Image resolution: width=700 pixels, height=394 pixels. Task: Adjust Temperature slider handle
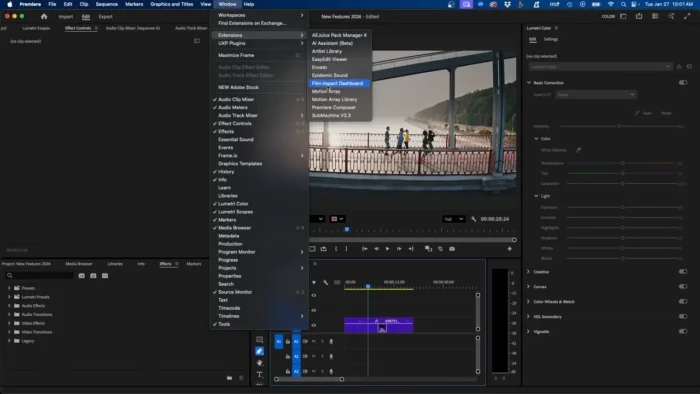coord(623,163)
